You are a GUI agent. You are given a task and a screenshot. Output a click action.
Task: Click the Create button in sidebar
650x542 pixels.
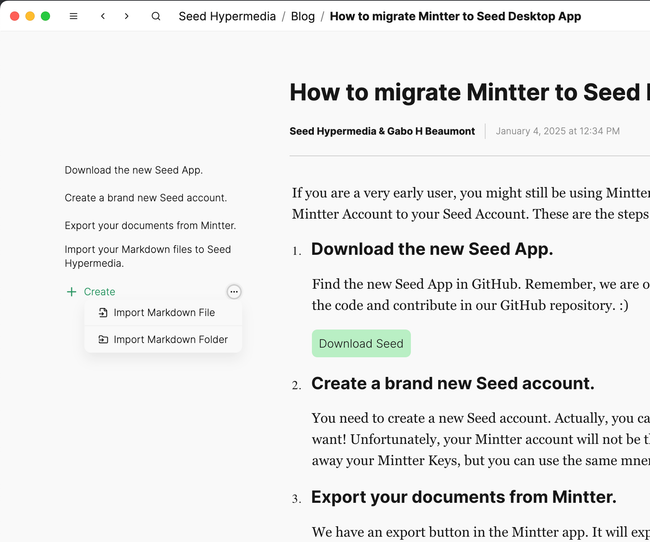99,292
